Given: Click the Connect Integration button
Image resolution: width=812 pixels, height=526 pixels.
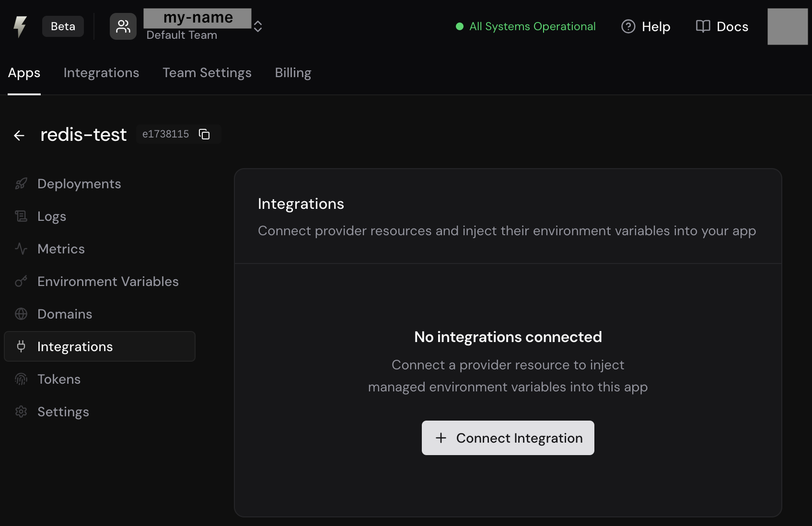Looking at the screenshot, I should (x=508, y=438).
